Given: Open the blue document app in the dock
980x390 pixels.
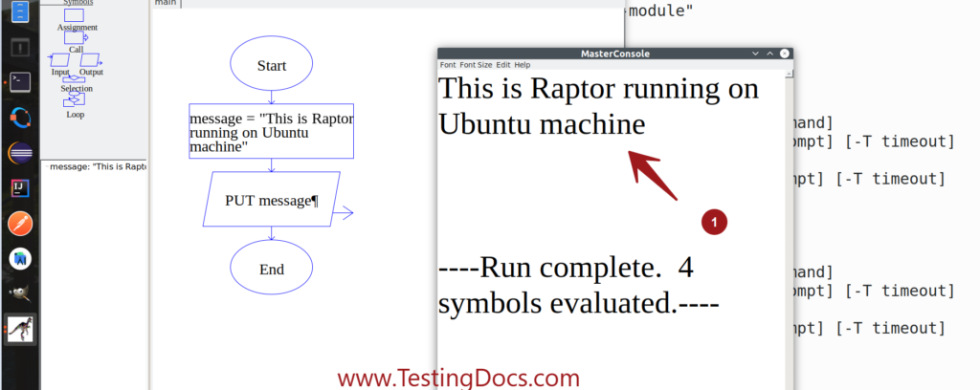Looking at the screenshot, I should point(20,11).
